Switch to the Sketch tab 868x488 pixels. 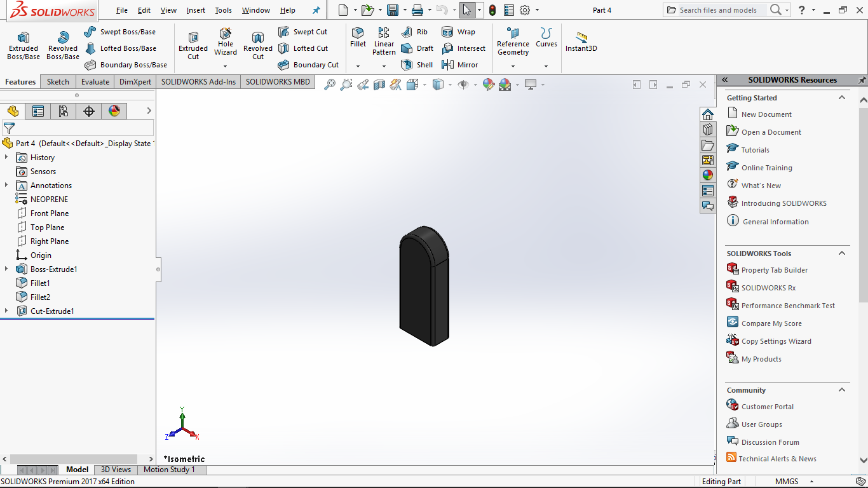58,82
